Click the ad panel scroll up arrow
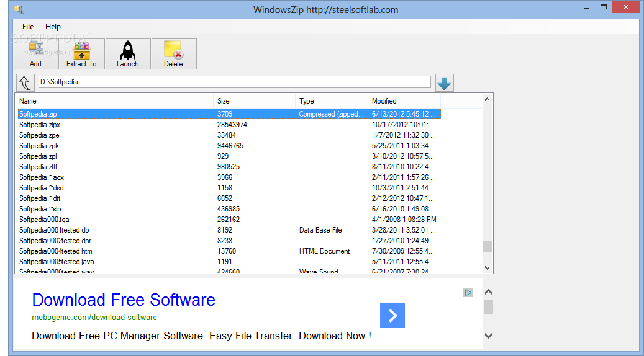Screen dimensions: 644x356 (488, 292)
